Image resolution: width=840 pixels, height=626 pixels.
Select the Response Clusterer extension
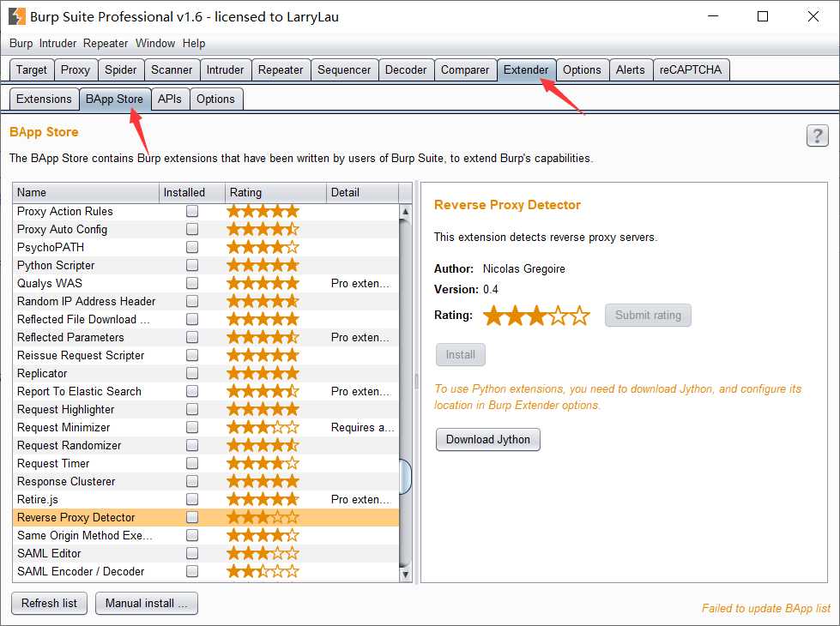pos(206,481)
